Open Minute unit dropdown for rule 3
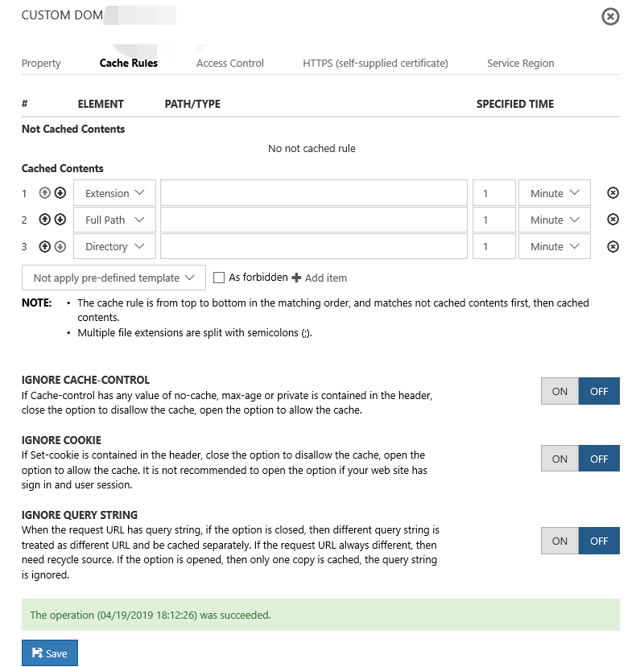This screenshot has height=667, width=644. click(x=555, y=246)
